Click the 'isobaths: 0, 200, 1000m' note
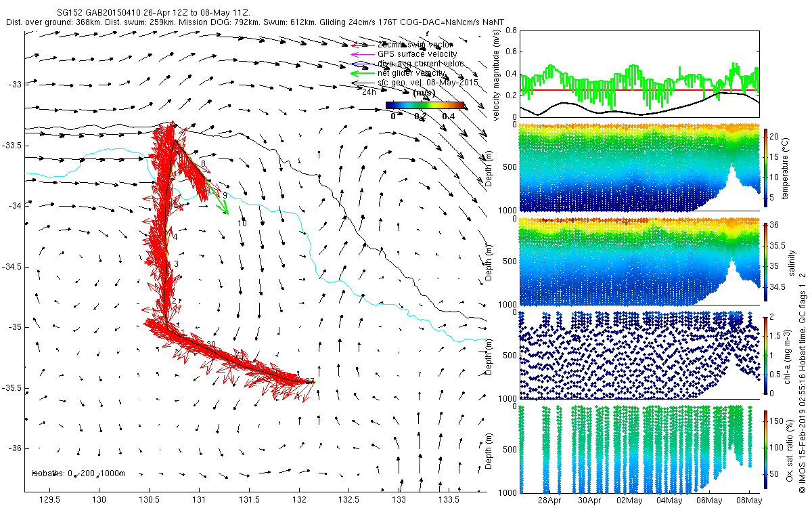This screenshot has height=508, width=812. [78, 473]
